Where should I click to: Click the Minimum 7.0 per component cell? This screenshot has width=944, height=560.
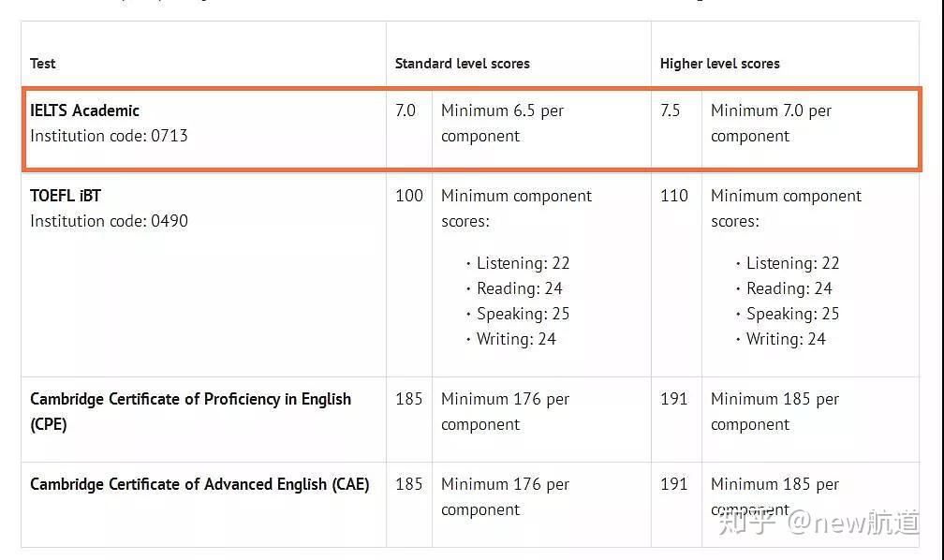771,123
